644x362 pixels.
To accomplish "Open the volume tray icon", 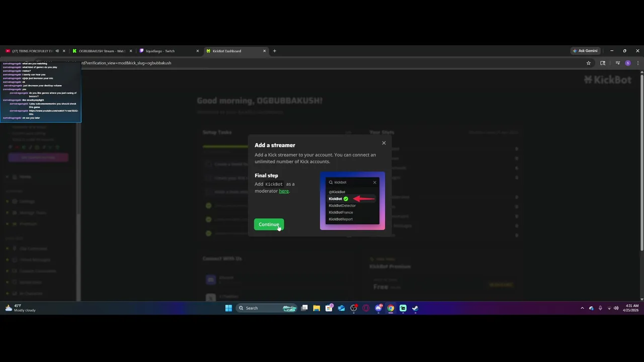I will click(616, 308).
